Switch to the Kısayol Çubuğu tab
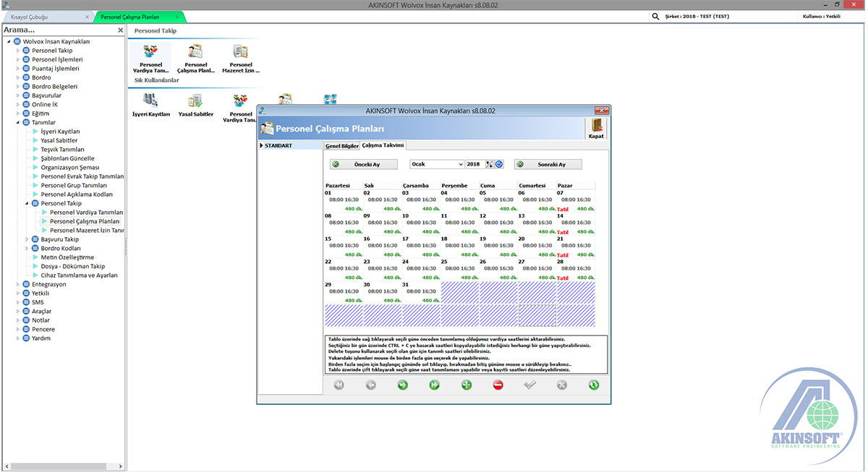868x472 pixels. (x=46, y=16)
